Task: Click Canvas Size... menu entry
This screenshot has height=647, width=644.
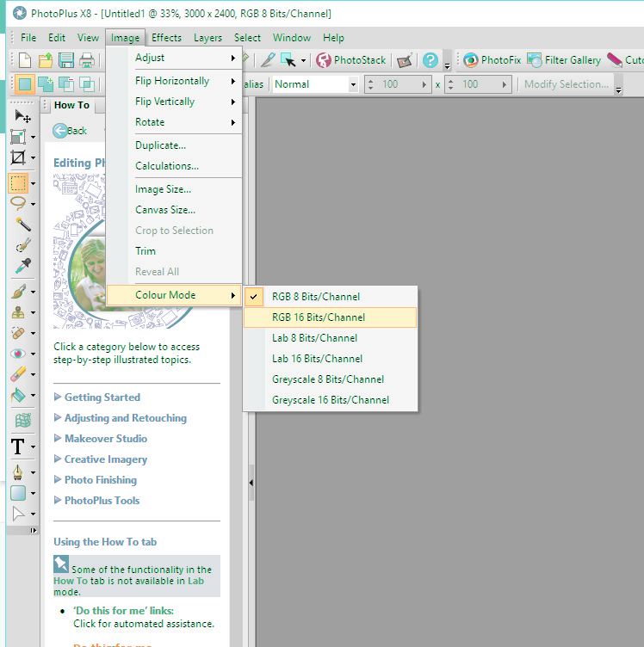Action: (x=174, y=210)
